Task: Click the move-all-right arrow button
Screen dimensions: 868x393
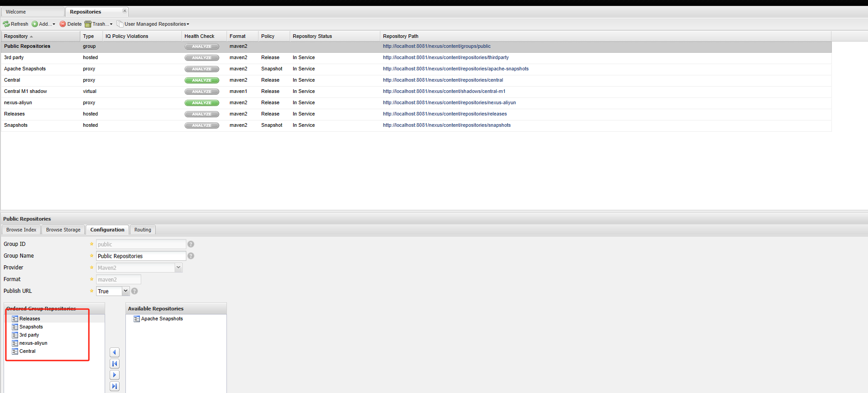Action: (115, 386)
